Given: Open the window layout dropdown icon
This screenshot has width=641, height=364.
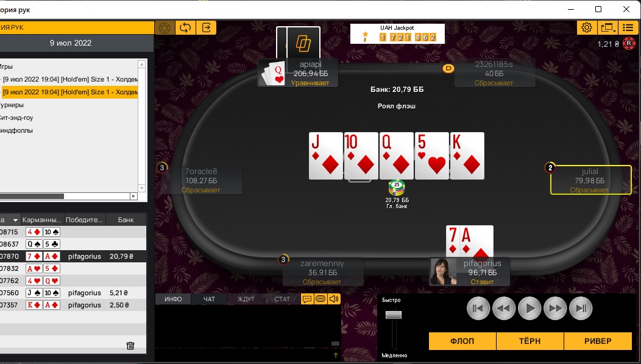Looking at the screenshot, I should [x=607, y=28].
